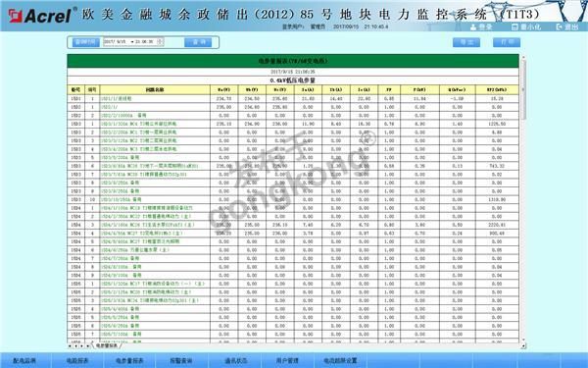Click the Ua(V) column header
The image size is (588, 368).
[223, 89]
